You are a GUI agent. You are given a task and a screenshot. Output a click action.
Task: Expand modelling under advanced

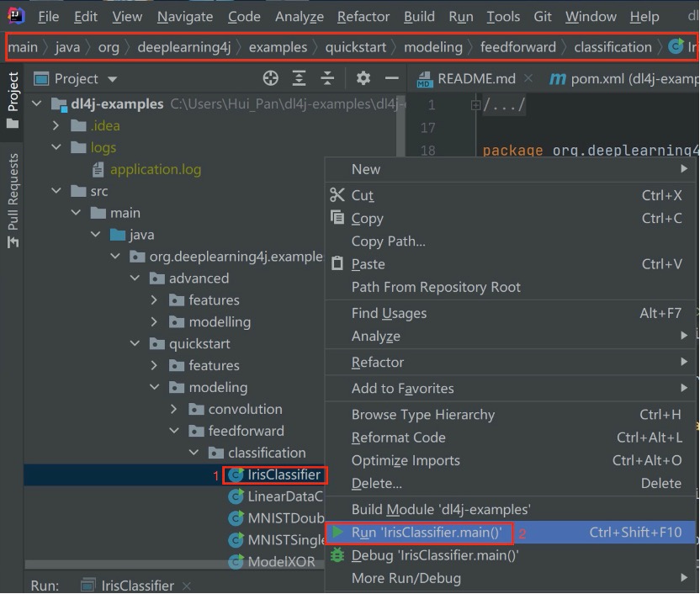[x=154, y=321]
